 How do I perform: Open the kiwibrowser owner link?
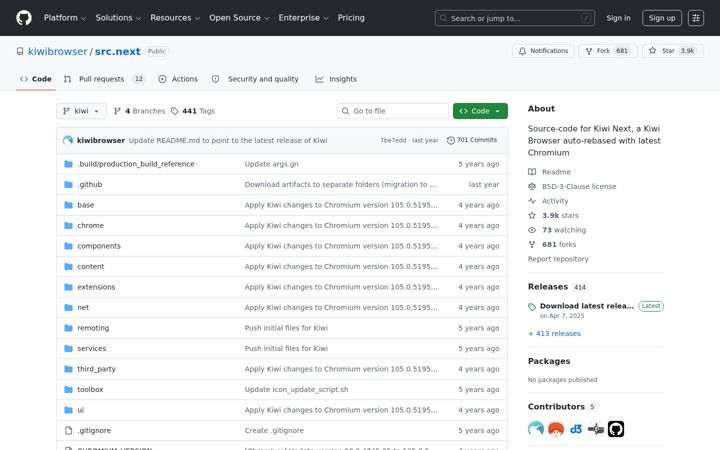tap(57, 51)
